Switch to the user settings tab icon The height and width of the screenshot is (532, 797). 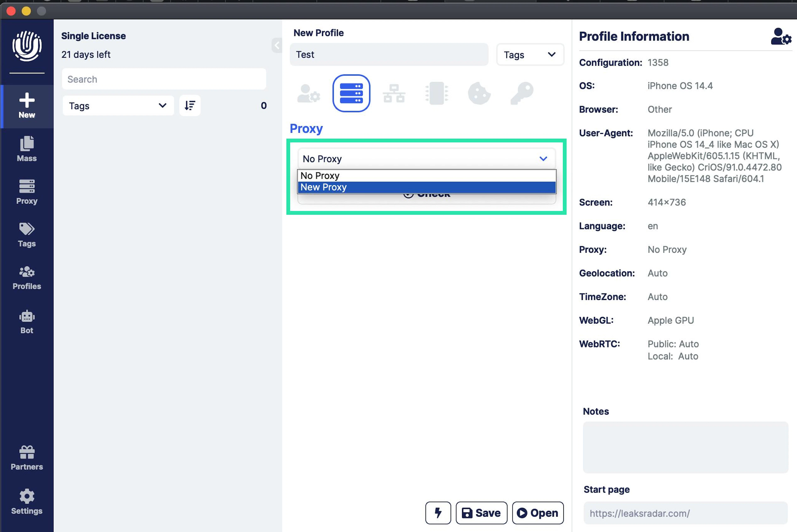pyautogui.click(x=308, y=93)
